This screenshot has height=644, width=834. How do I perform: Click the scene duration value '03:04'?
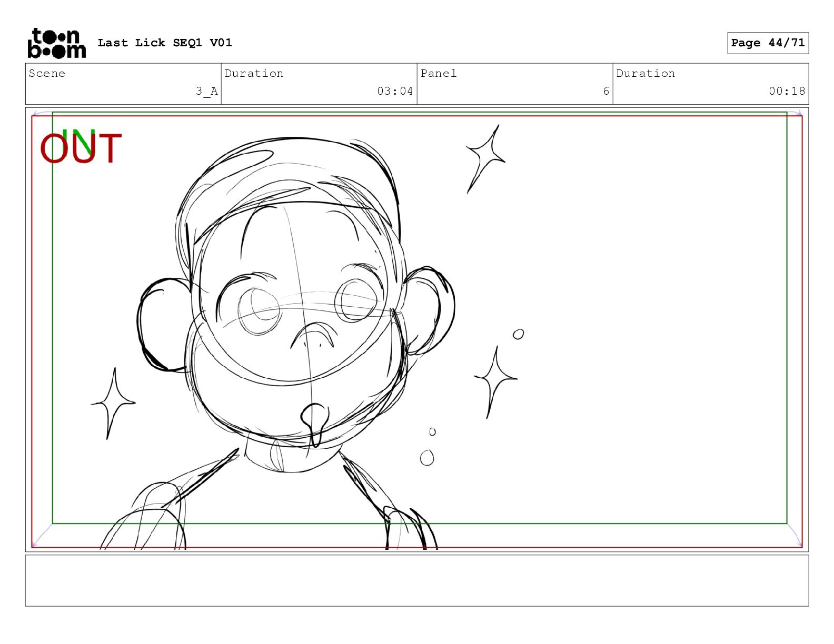[395, 92]
